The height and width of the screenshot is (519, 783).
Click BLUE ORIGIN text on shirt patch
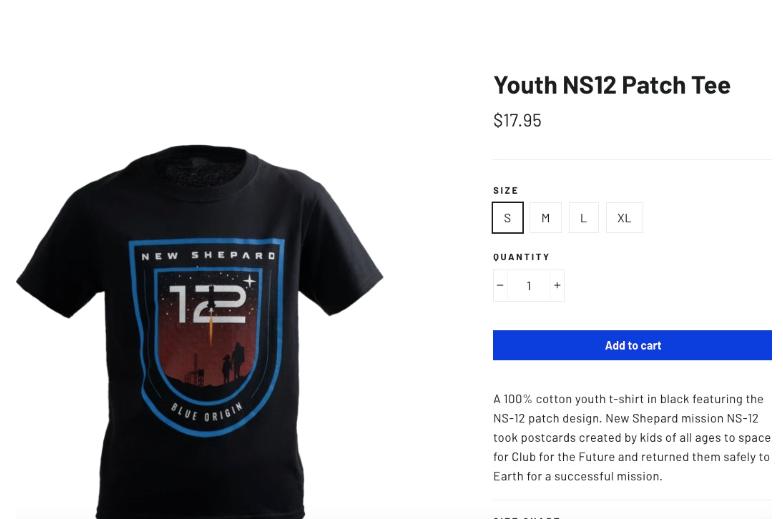coord(207,413)
